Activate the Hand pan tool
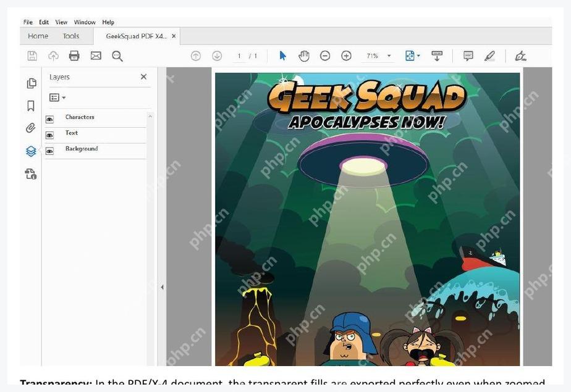This screenshot has height=392, width=571. click(303, 56)
